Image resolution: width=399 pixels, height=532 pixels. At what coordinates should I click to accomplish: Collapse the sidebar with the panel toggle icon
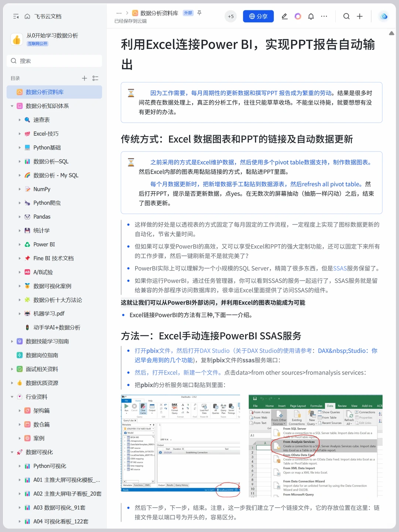(16, 16)
